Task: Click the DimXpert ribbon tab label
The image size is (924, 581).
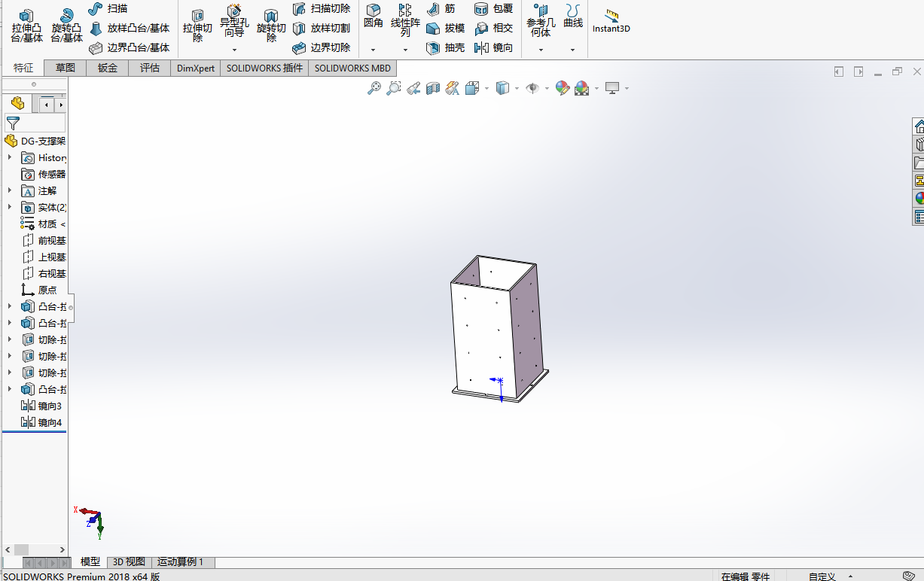Action: [194, 68]
